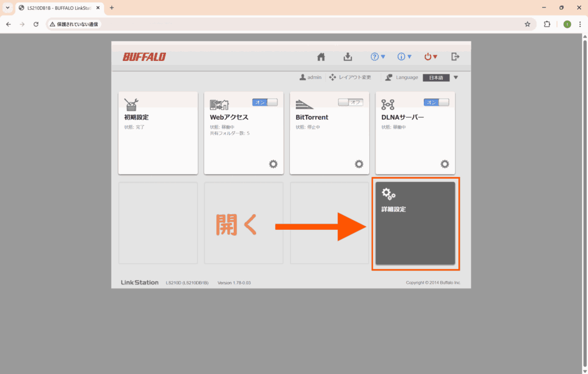Screen dimensions: 588x374
Task: Click the Webアクセス tile icon
Action: (219, 105)
